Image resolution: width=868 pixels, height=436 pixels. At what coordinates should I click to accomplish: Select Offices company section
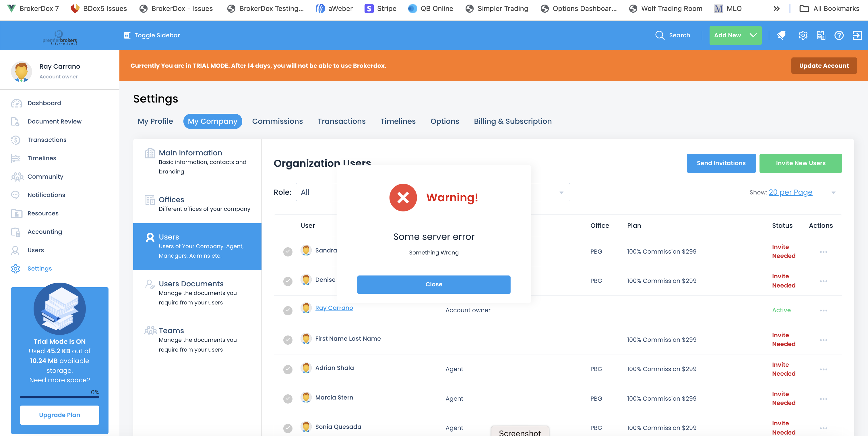[197, 204]
